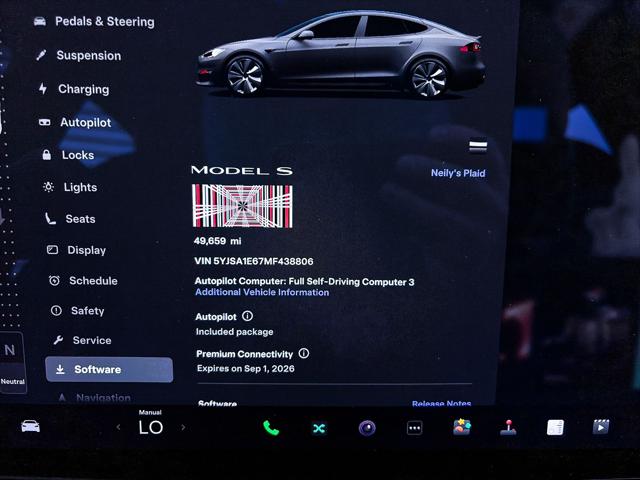Image resolution: width=640 pixels, height=480 pixels.
Task: Tap the Neutral gear indicator
Action: 12,363
